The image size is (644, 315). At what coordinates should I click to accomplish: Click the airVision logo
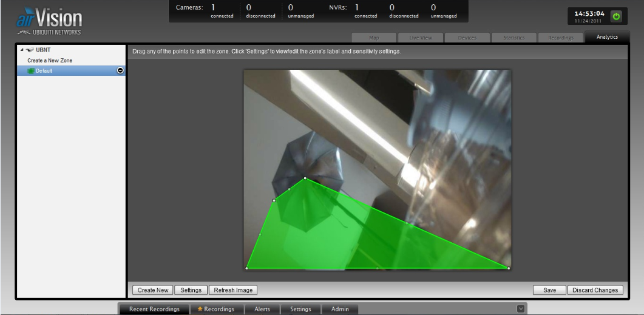coord(49,21)
